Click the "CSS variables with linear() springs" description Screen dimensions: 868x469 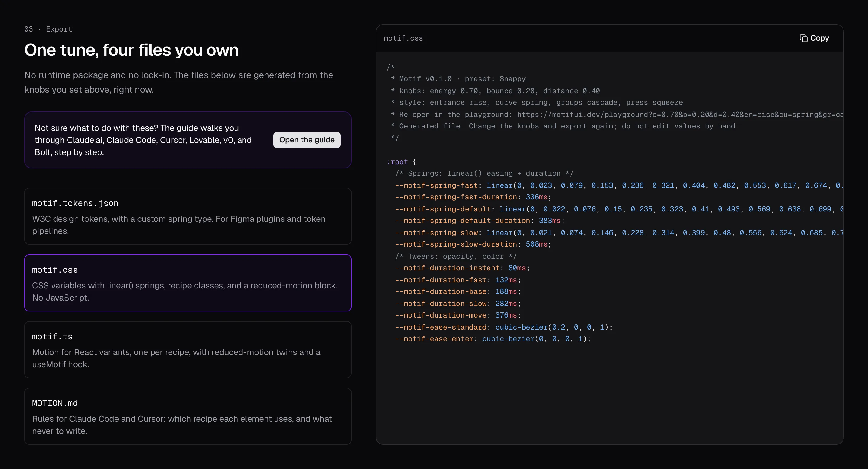(185, 292)
